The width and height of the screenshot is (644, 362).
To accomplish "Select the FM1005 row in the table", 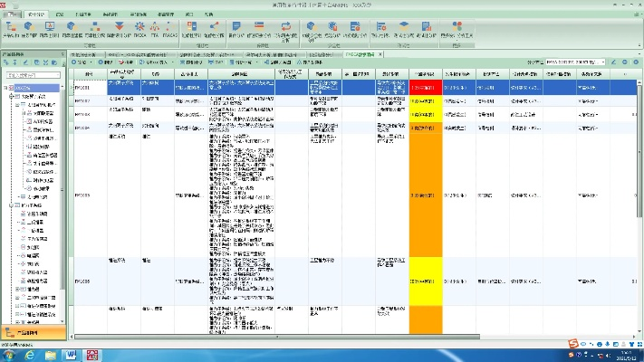I will pyautogui.click(x=82, y=195).
